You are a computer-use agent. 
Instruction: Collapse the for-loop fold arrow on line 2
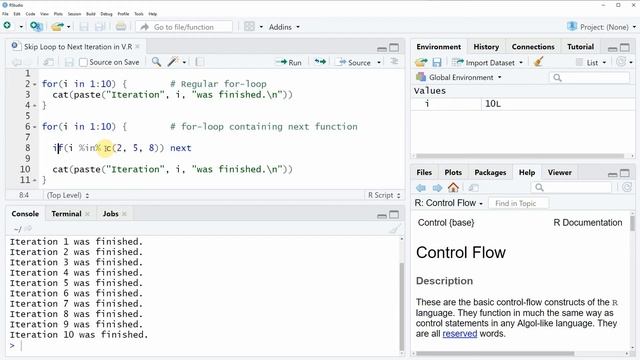click(35, 84)
